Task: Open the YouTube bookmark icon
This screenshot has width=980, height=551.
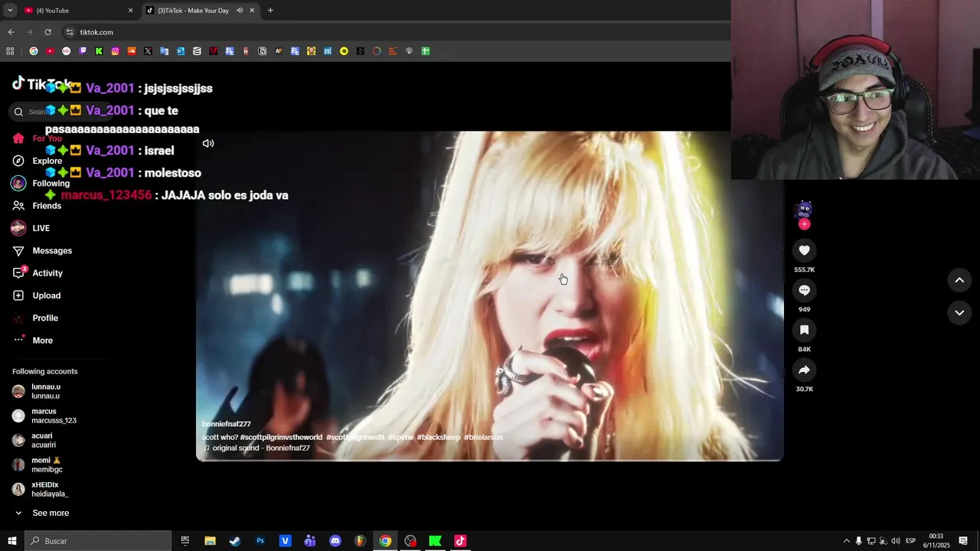Action: pyautogui.click(x=50, y=51)
